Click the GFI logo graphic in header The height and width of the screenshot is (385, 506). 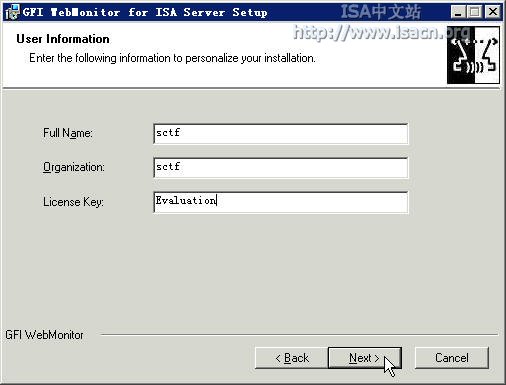click(x=473, y=55)
